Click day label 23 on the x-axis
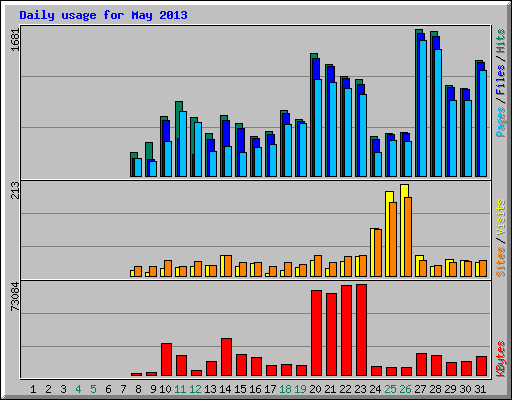The width and height of the screenshot is (512, 400). pos(360,389)
